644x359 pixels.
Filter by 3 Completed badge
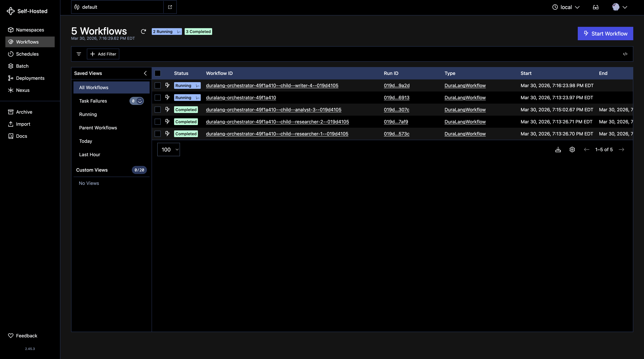click(x=198, y=32)
